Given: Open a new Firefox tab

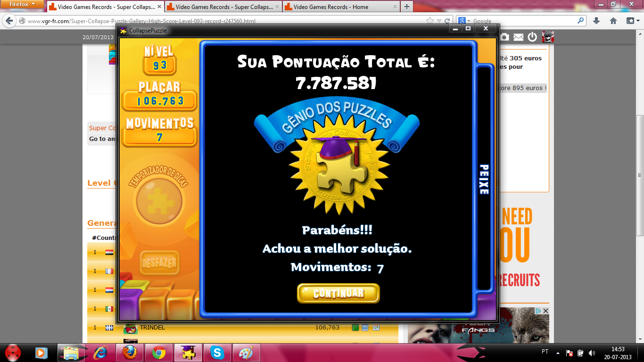Looking at the screenshot, I should [x=407, y=7].
